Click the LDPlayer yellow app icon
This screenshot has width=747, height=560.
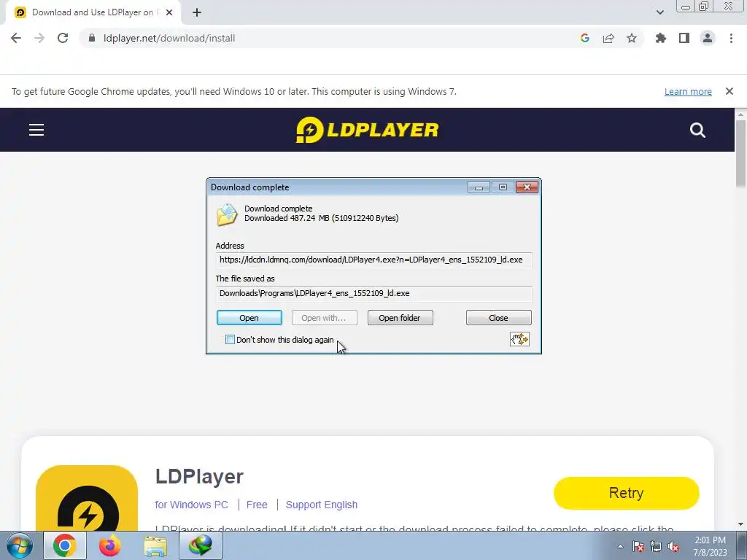[x=87, y=498]
